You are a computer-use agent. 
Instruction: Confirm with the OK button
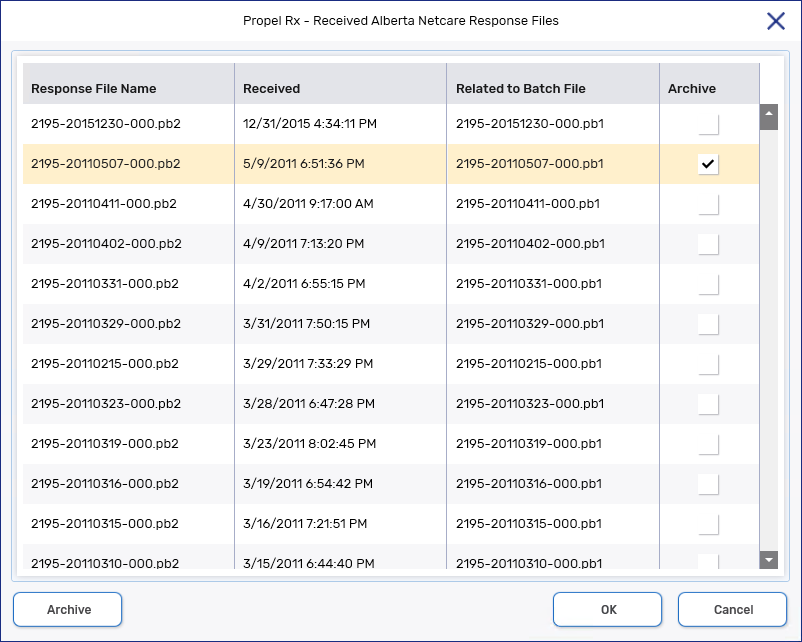[x=608, y=609]
